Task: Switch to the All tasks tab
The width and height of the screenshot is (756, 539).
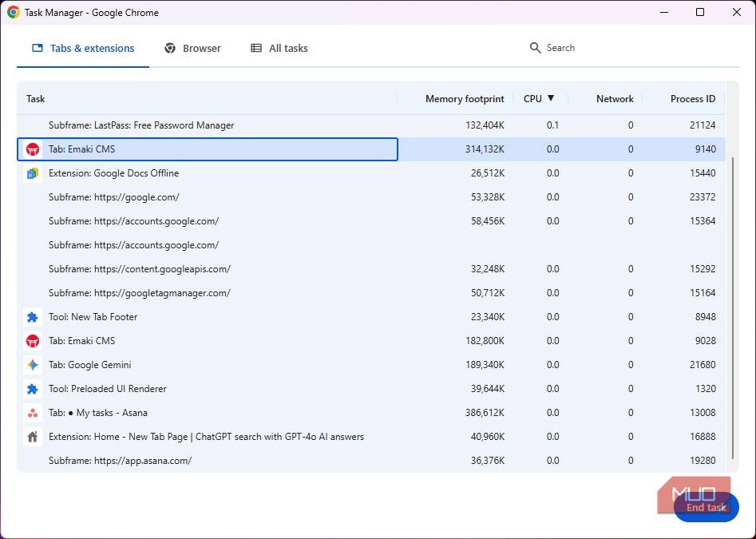Action: click(279, 48)
